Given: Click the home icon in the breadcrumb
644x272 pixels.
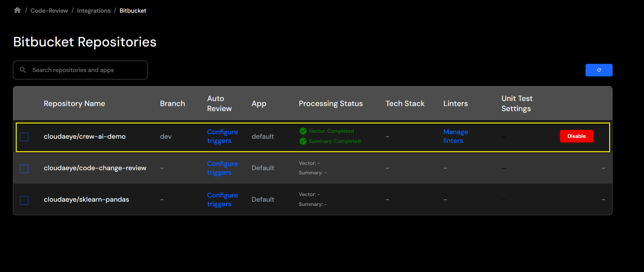Looking at the screenshot, I should coord(17,10).
